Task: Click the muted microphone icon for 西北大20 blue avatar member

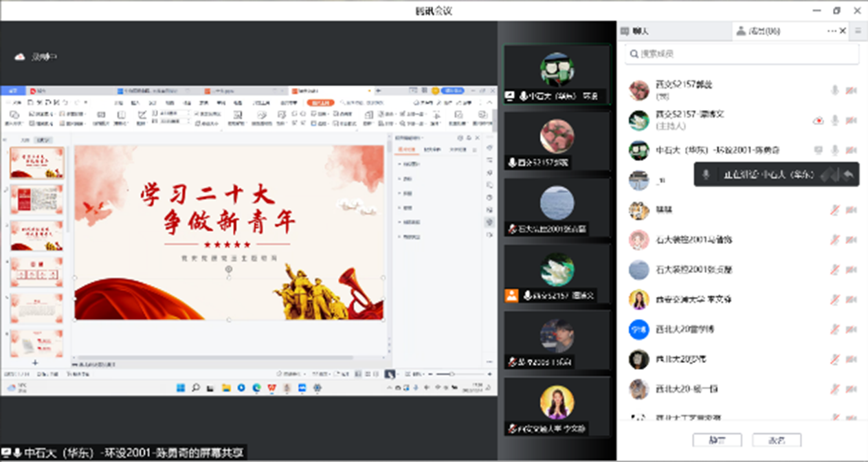Action: (x=835, y=329)
